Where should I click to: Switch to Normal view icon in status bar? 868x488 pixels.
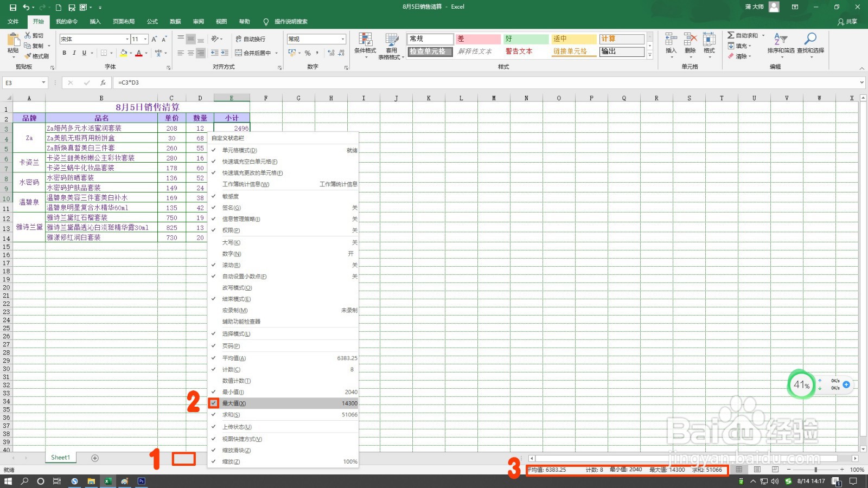tap(739, 470)
